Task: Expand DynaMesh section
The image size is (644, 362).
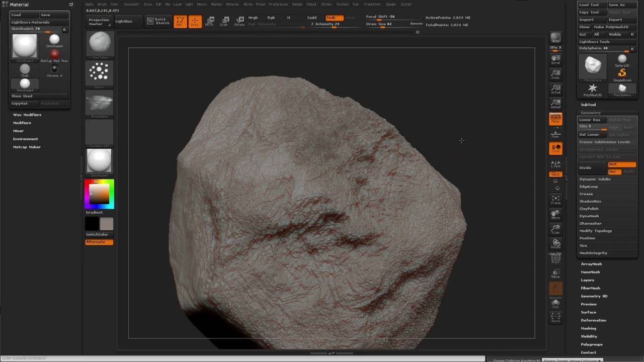Action: click(x=589, y=216)
